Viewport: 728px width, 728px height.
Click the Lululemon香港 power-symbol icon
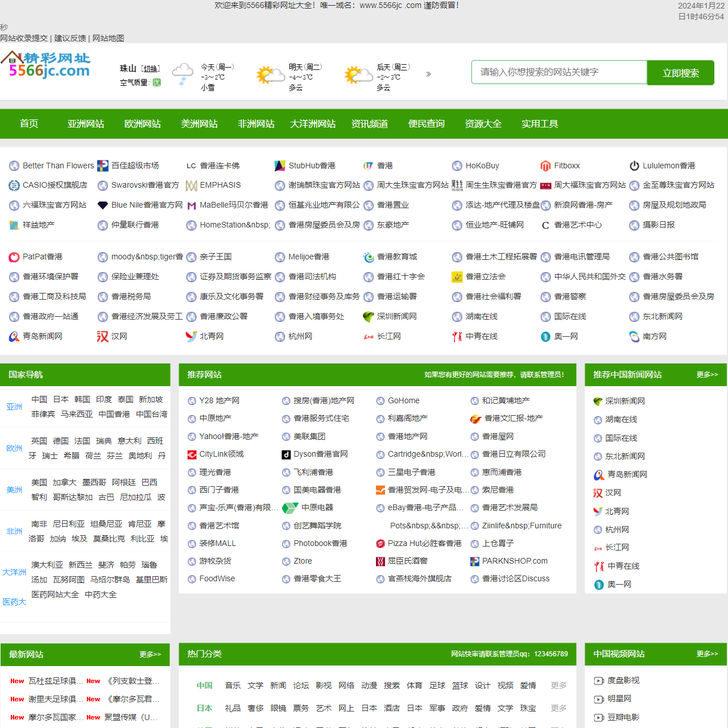tap(634, 166)
